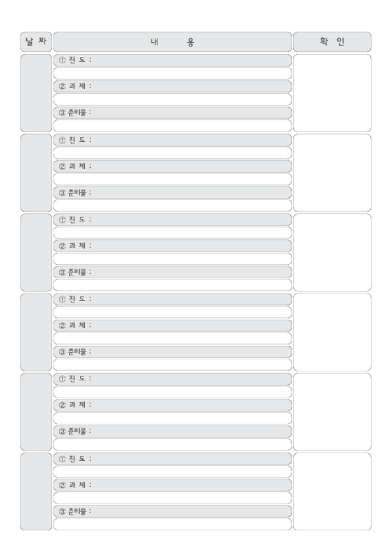
Task: Click the first block's date cell
Action: pyautogui.click(x=36, y=93)
